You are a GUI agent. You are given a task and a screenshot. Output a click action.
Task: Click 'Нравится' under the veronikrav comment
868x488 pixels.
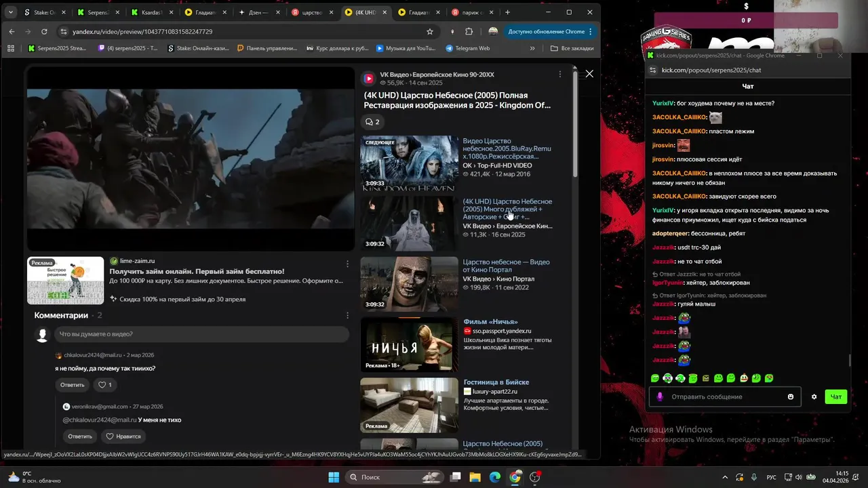[123, 436]
